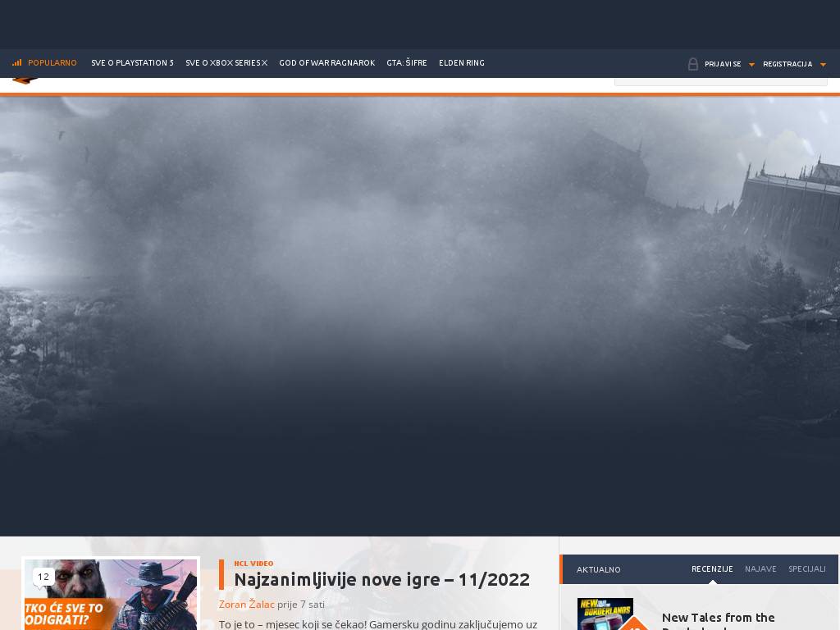Click the New Tales from the Borderlands thumbnail
Screen dimensions: 840x630
click(x=605, y=614)
